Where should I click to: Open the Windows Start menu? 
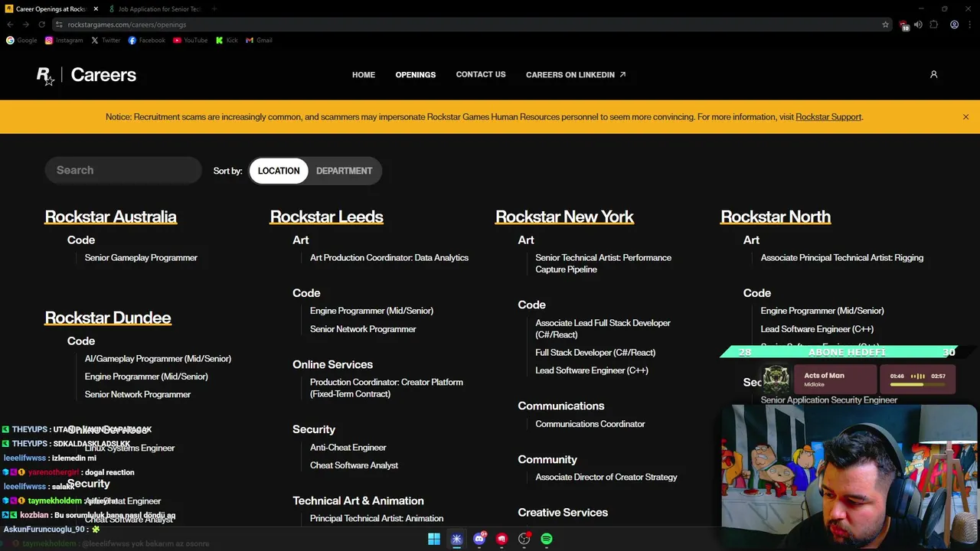click(x=434, y=539)
